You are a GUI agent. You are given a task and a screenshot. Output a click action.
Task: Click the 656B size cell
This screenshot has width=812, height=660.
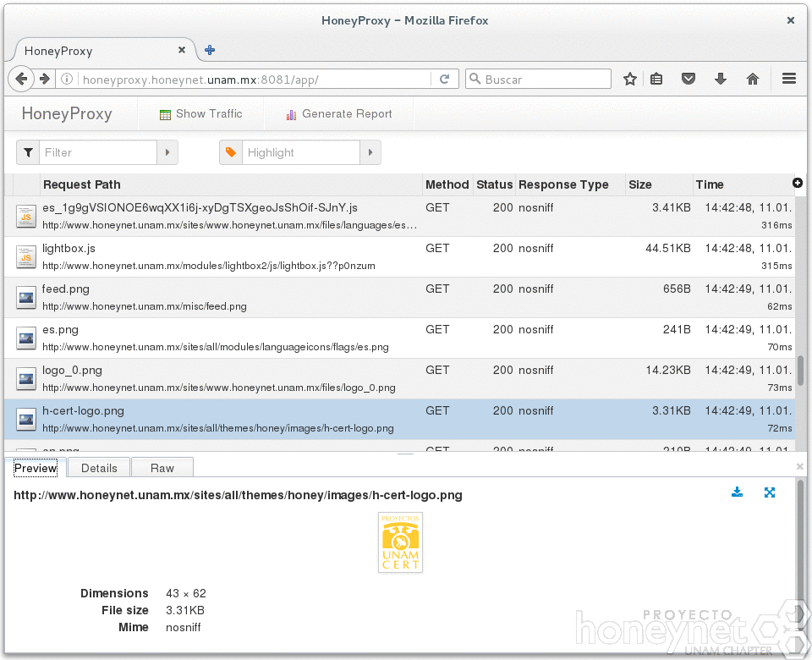click(677, 289)
